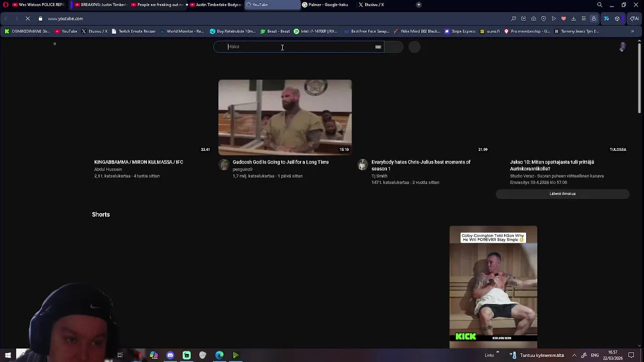This screenshot has width=644, height=362.
Task: Open World Monitor bookmark
Action: pyautogui.click(x=182, y=31)
